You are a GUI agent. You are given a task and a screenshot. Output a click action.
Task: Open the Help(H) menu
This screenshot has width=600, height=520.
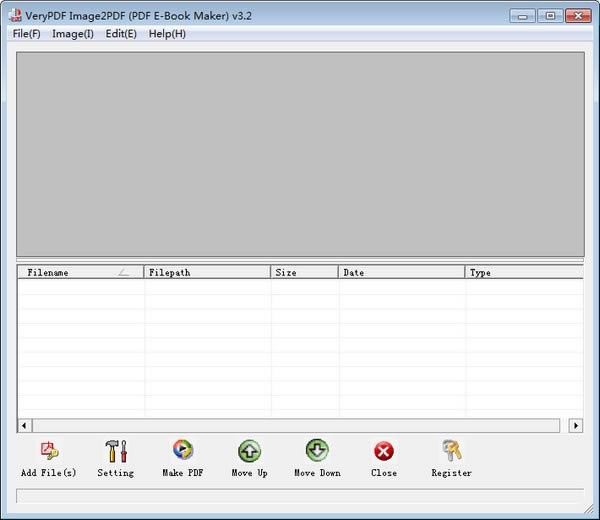pos(167,34)
